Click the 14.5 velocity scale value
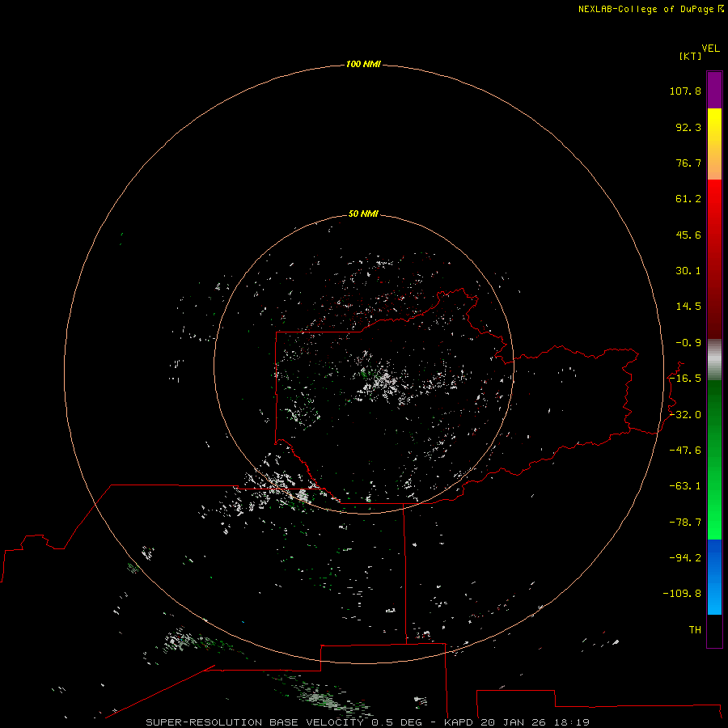The height and width of the screenshot is (728, 728). pos(688,307)
